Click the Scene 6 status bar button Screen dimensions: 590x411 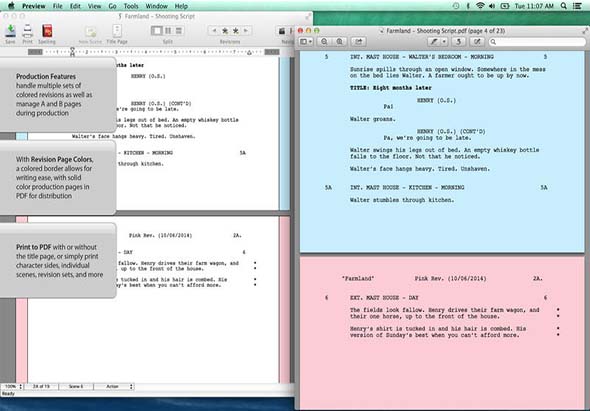coord(76,387)
